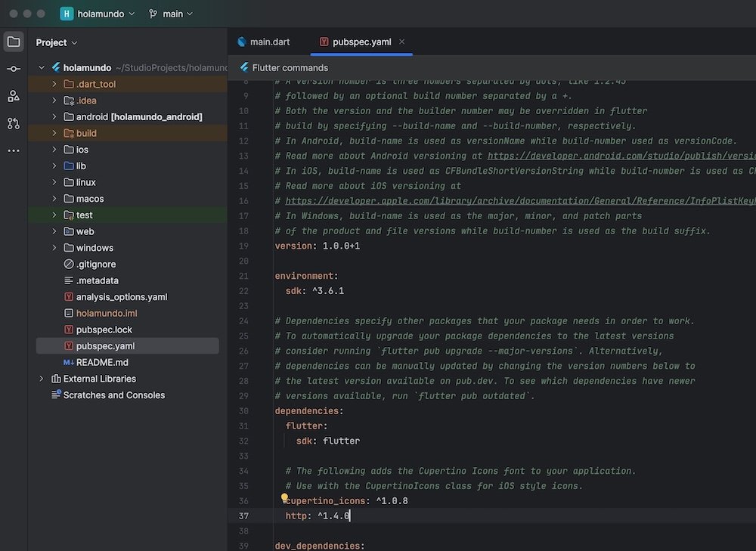Close the pubspec.yaml tab
This screenshot has height=551, width=756.
401,42
